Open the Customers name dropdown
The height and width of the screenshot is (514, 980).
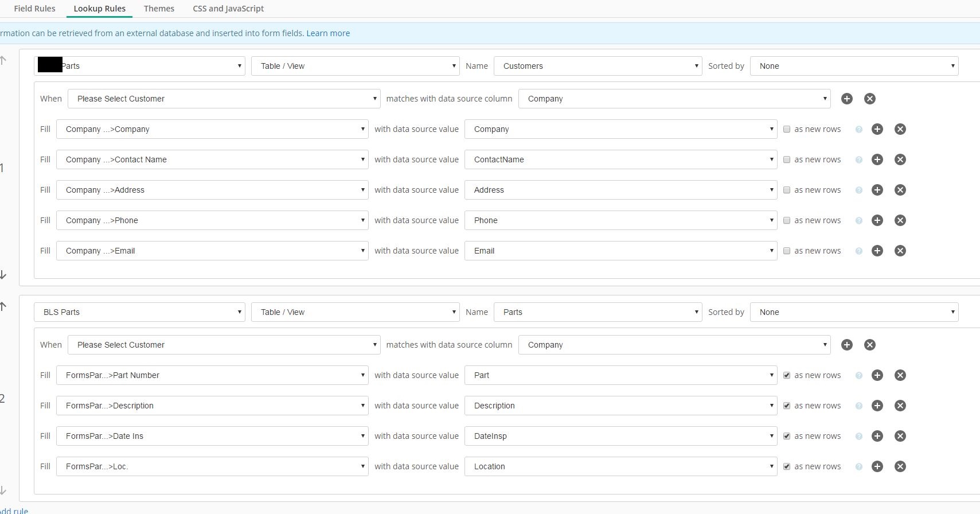tap(598, 66)
